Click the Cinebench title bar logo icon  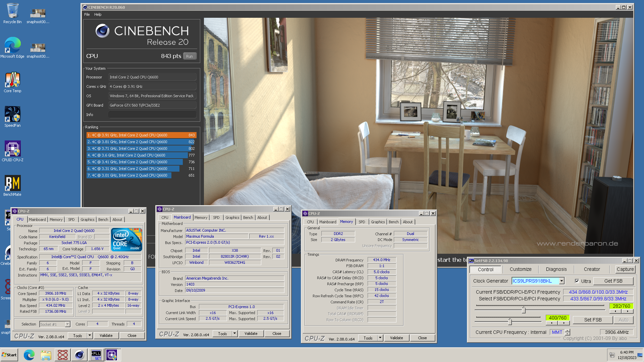point(85,7)
